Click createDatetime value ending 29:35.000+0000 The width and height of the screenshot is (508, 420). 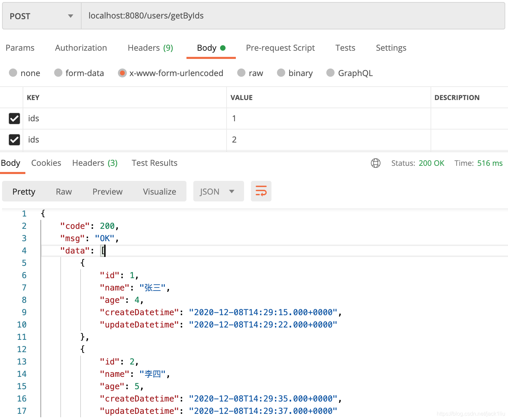(263, 399)
